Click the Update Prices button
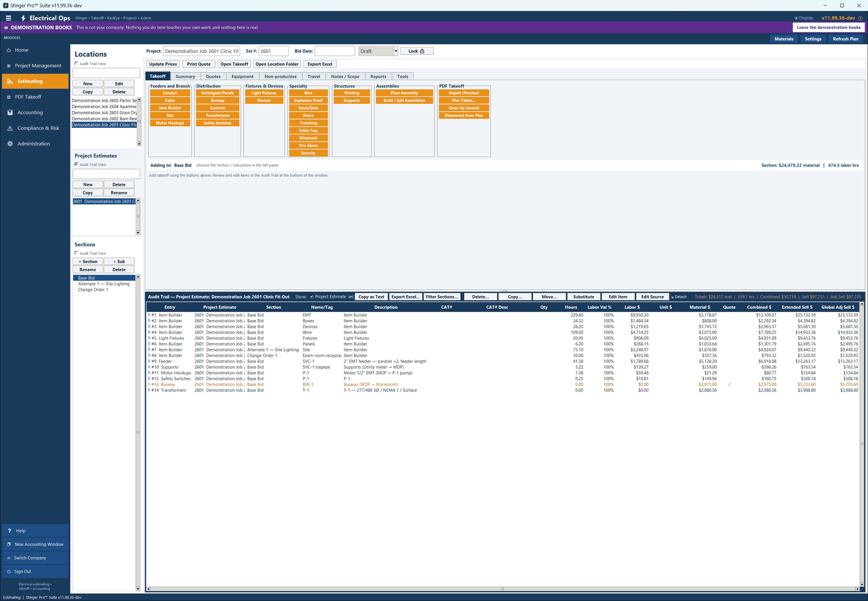This screenshot has height=601, width=868. (x=163, y=64)
